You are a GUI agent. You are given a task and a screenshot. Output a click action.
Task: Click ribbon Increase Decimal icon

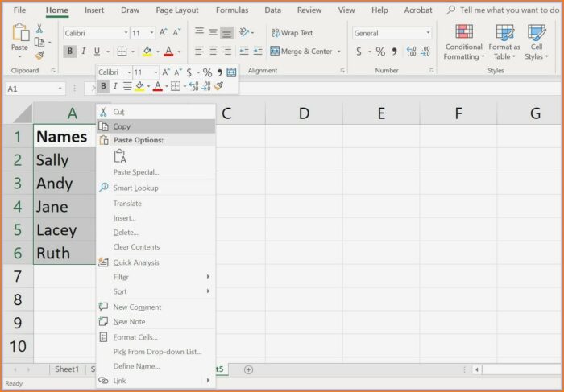[411, 52]
